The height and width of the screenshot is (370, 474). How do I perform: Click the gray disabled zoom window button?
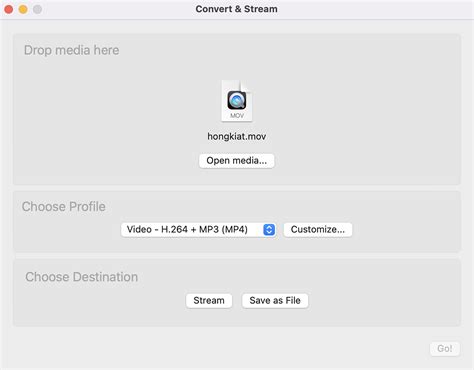(x=37, y=9)
